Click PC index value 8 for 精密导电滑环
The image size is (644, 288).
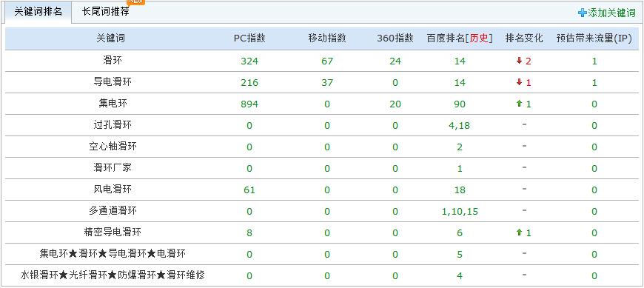tap(249, 233)
